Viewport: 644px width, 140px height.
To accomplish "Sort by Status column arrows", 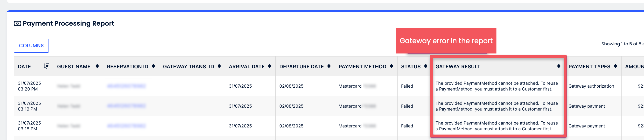I will (x=426, y=66).
